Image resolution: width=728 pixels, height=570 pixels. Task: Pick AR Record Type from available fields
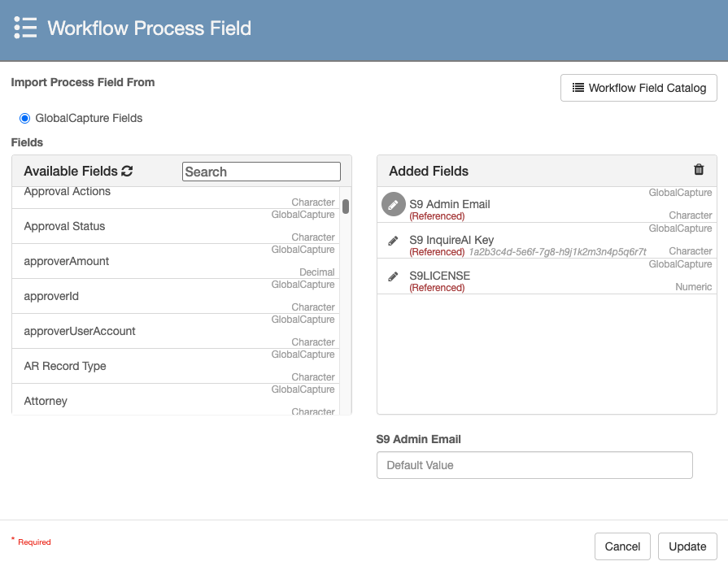pos(65,366)
